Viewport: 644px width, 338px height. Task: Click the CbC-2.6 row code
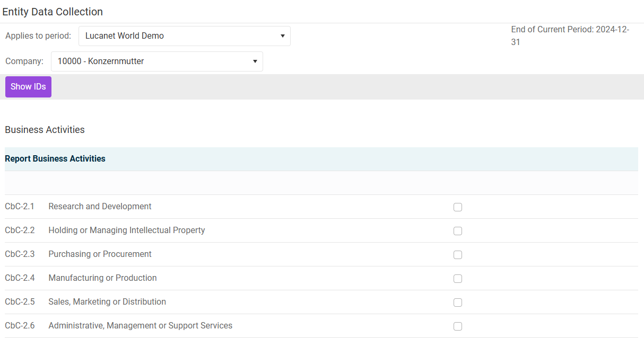pyautogui.click(x=20, y=326)
